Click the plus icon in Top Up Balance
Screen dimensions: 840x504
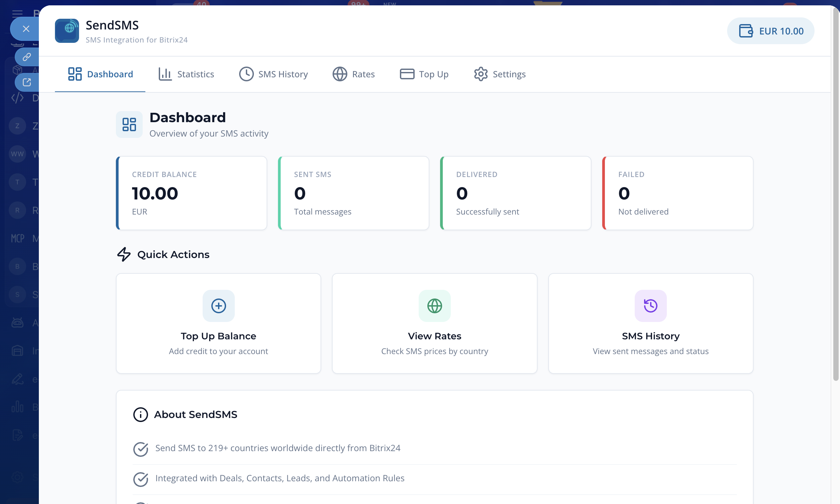tap(218, 306)
